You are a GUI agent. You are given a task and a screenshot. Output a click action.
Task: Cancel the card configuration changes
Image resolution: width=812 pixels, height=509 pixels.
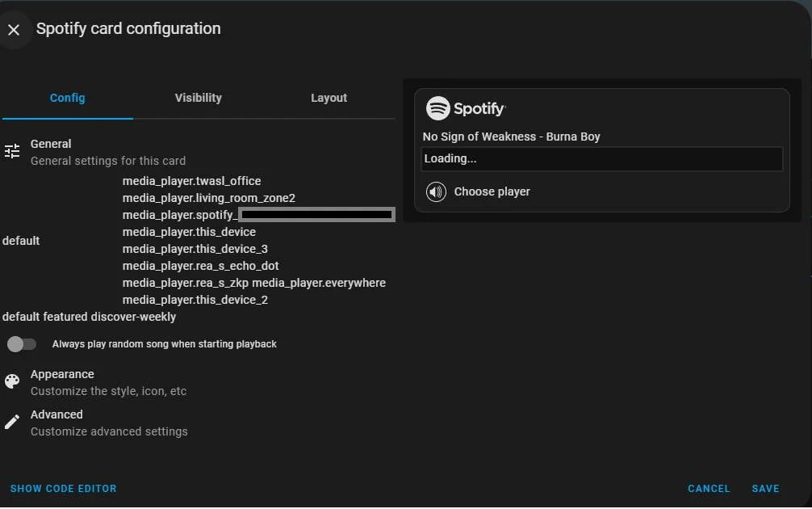pyautogui.click(x=708, y=488)
